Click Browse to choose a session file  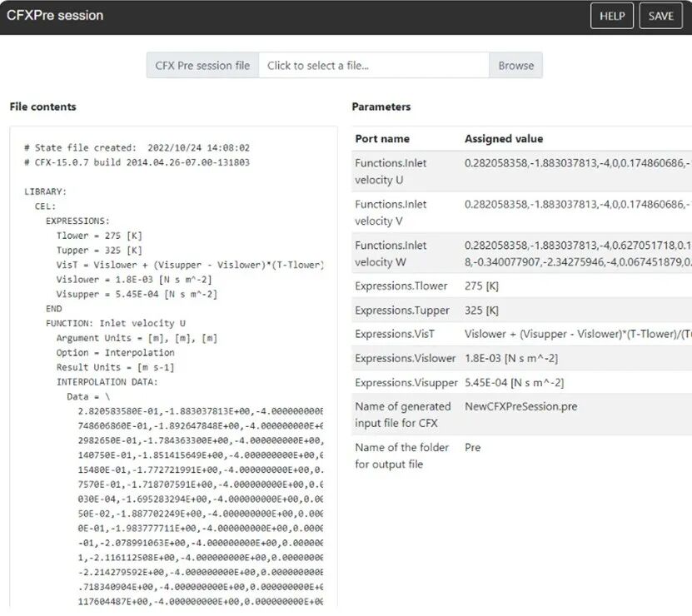516,65
